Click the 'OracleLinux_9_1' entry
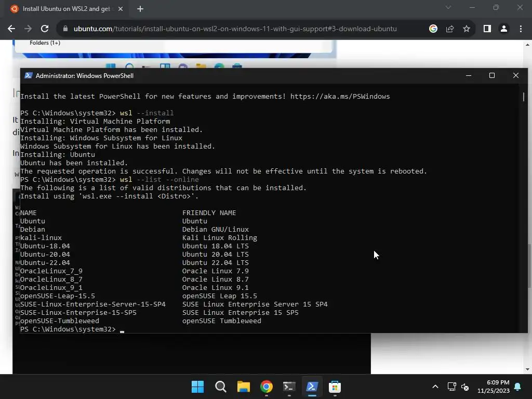532x399 pixels. click(x=51, y=288)
